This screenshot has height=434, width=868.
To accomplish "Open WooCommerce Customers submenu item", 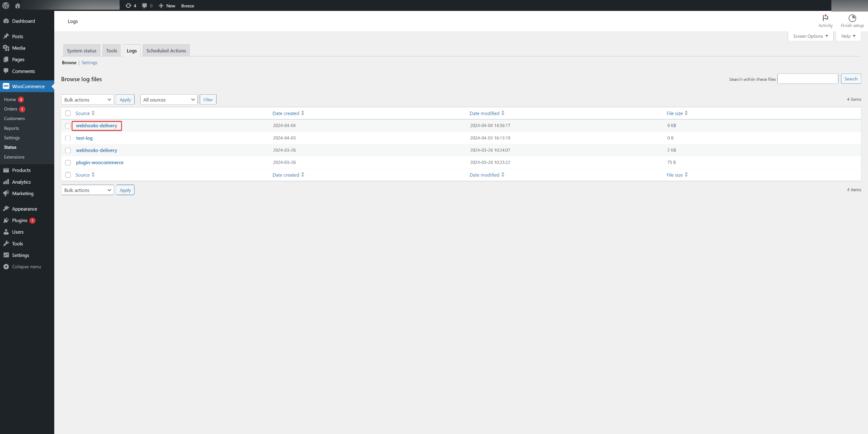I will tap(14, 119).
